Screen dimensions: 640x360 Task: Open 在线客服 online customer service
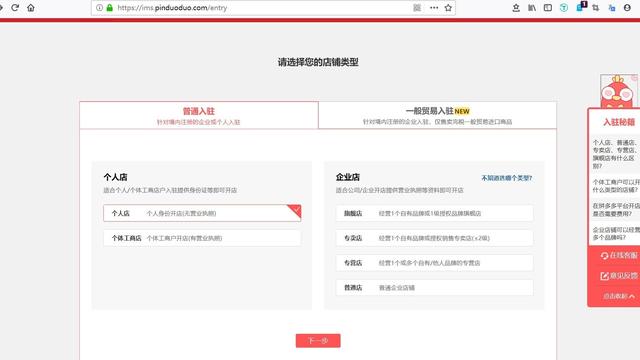point(618,256)
